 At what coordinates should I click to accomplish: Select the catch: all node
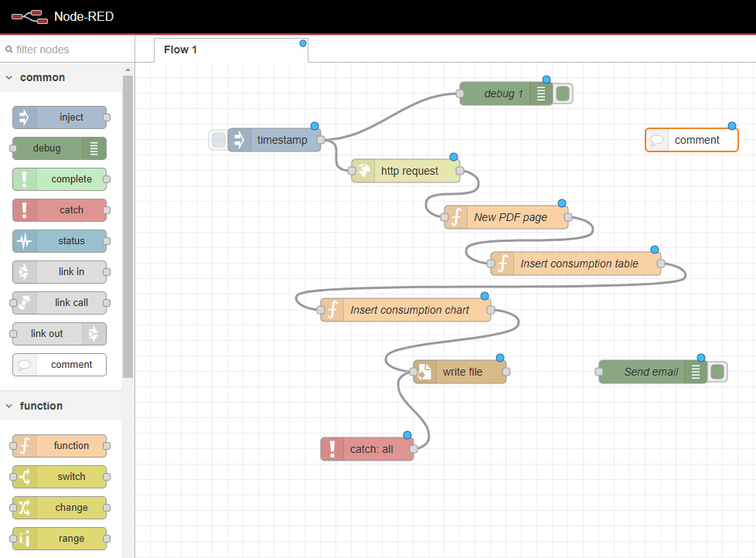367,449
